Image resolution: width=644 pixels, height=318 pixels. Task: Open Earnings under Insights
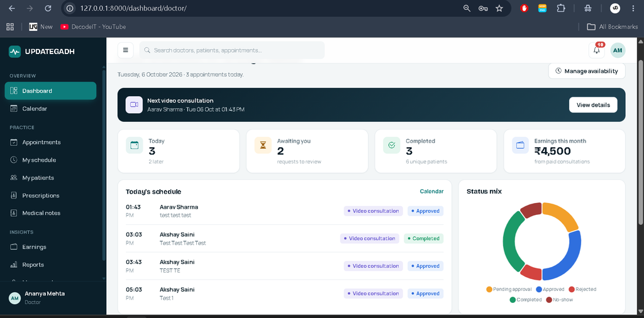50,247
